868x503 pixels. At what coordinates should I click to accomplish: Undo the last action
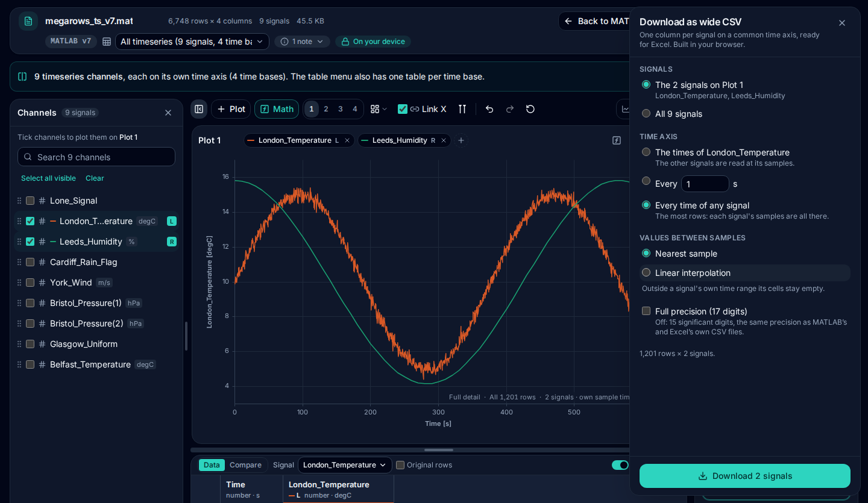tap(489, 109)
